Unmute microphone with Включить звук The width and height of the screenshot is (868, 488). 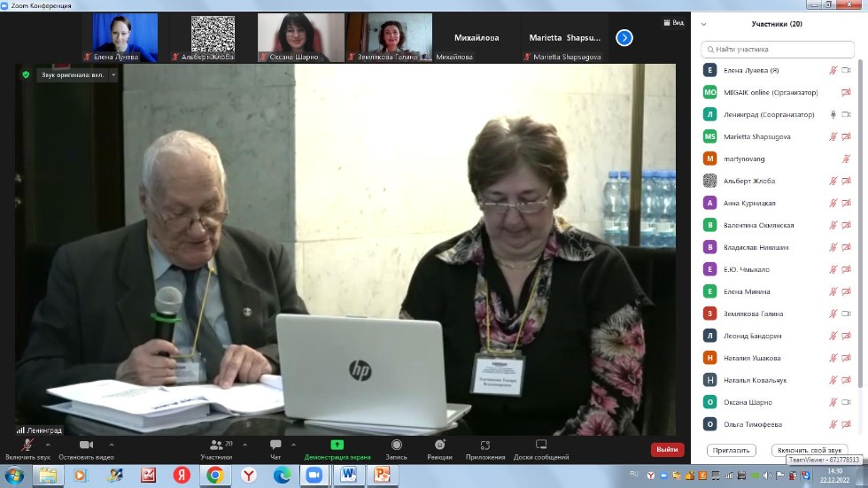[27, 446]
